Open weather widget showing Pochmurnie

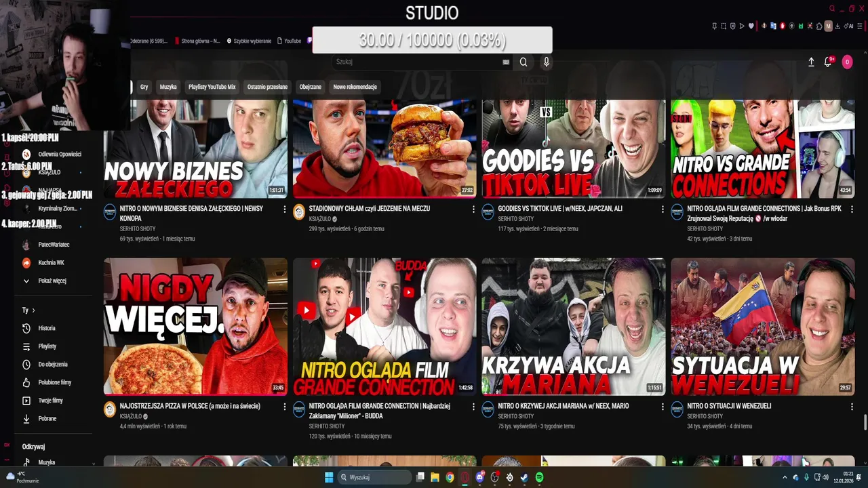click(x=23, y=477)
